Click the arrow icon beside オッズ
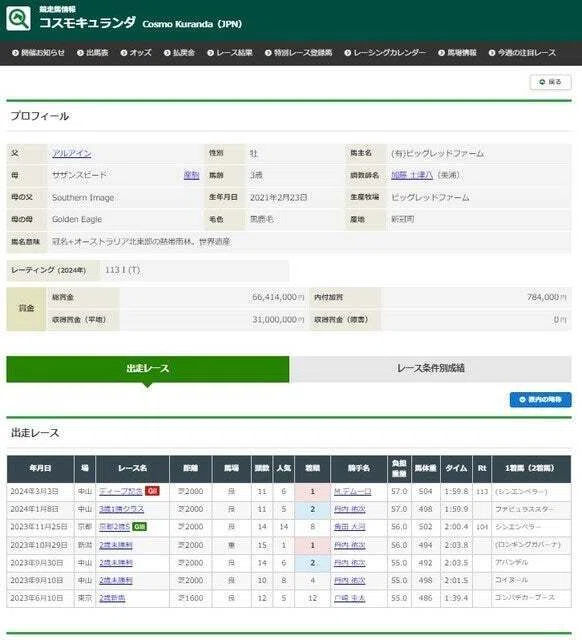This screenshot has height=640, width=582. (124, 53)
